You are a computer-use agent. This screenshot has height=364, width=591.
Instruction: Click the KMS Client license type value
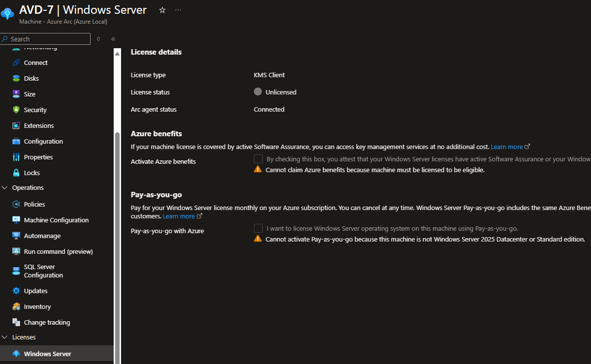[269, 75]
